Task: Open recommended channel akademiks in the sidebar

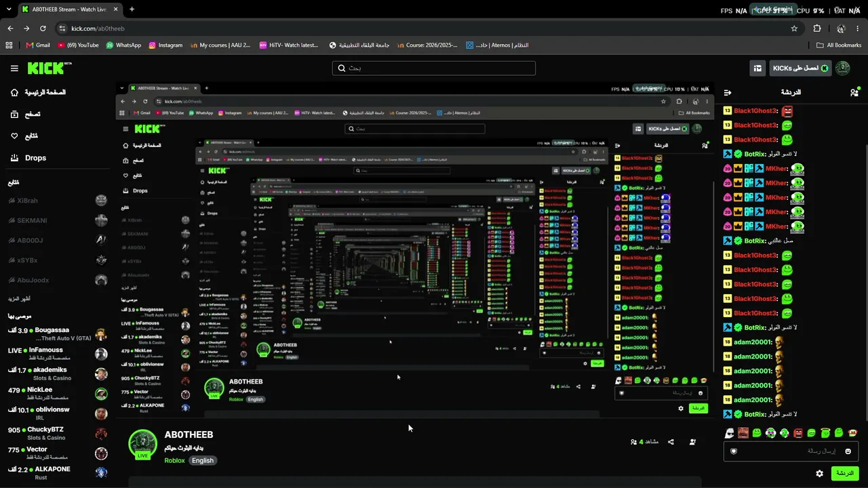Action: pos(58,373)
